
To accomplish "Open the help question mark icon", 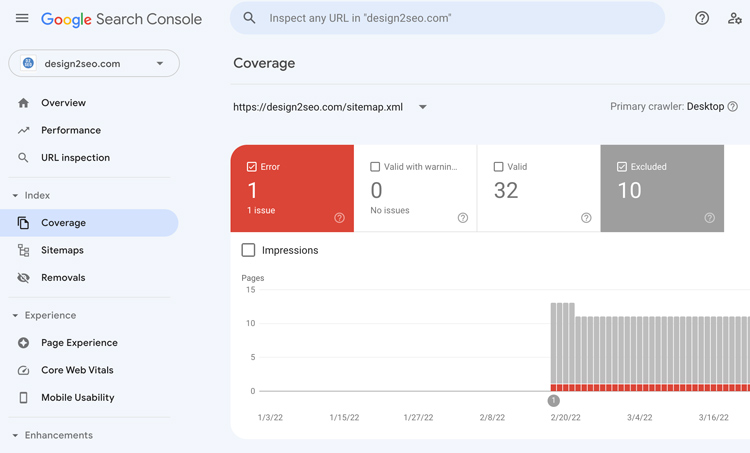I will (x=702, y=18).
